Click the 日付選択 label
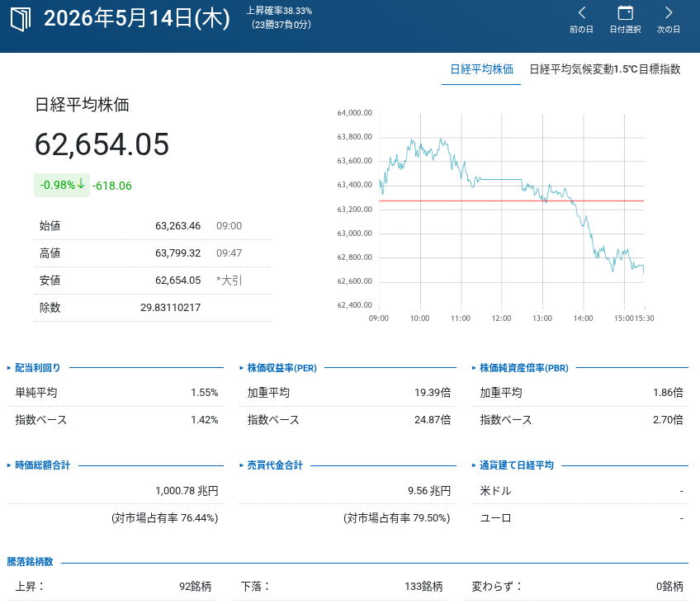This screenshot has width=700, height=604. pos(625,30)
